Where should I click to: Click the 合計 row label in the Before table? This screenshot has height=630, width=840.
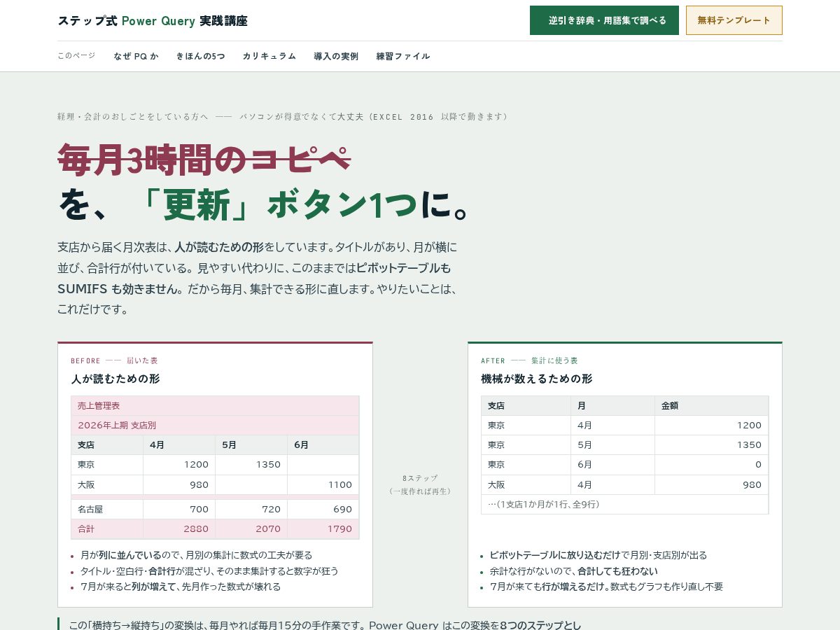[107, 529]
